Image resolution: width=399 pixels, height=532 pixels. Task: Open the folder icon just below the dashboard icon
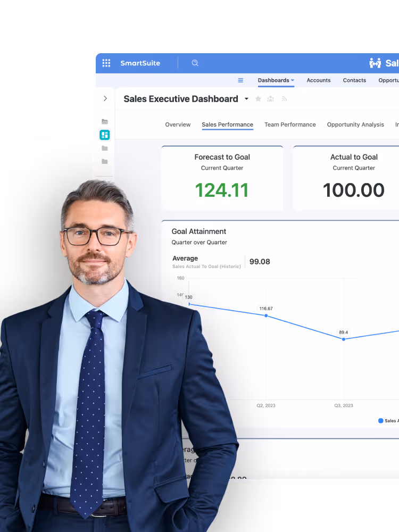pos(105,148)
